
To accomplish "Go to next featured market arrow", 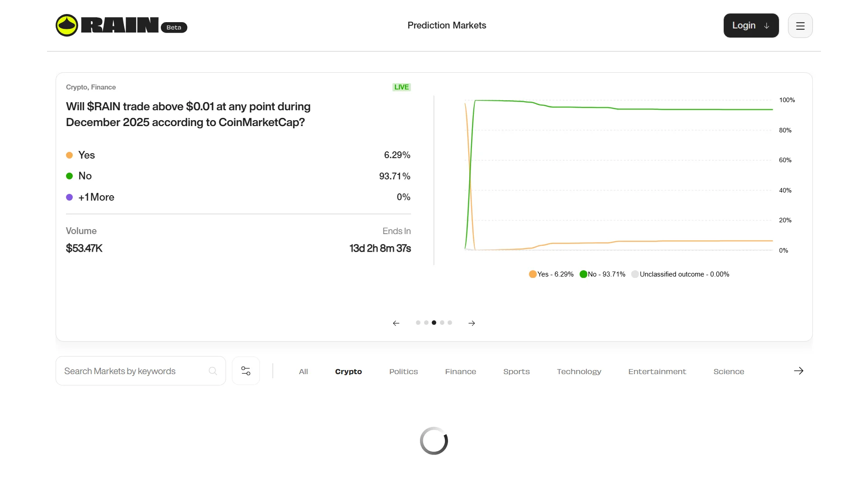I will 472,323.
